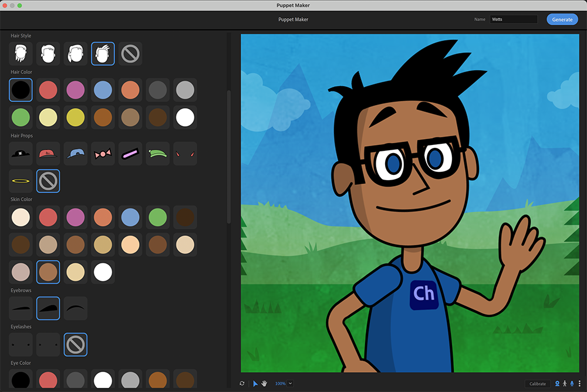The height and width of the screenshot is (392, 587).
Task: Choose the second eyelash style
Action: tap(48, 344)
